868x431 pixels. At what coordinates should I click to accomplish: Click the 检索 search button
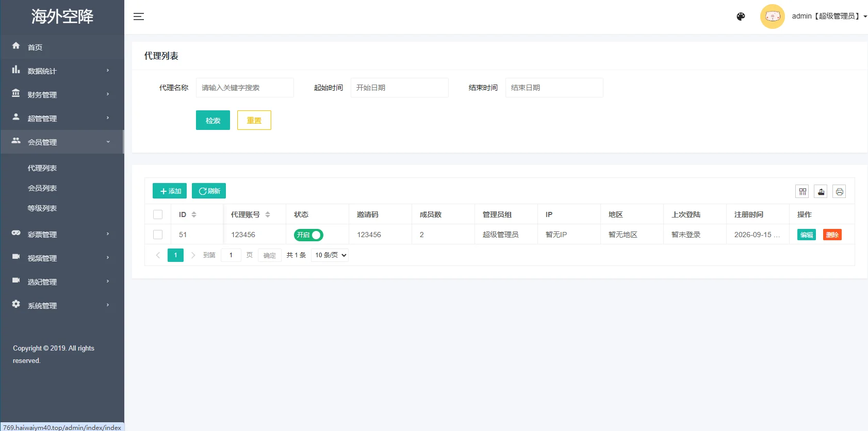pos(213,120)
